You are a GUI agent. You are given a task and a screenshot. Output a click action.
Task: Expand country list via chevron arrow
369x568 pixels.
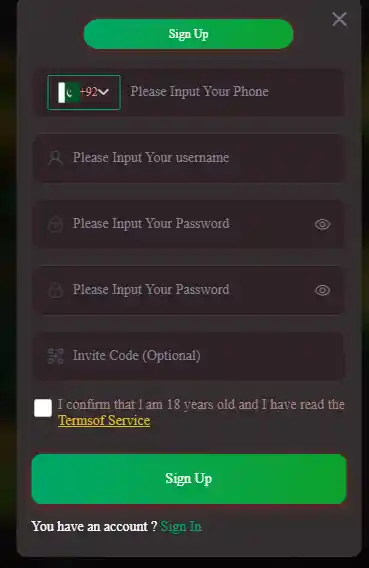[x=103, y=92]
